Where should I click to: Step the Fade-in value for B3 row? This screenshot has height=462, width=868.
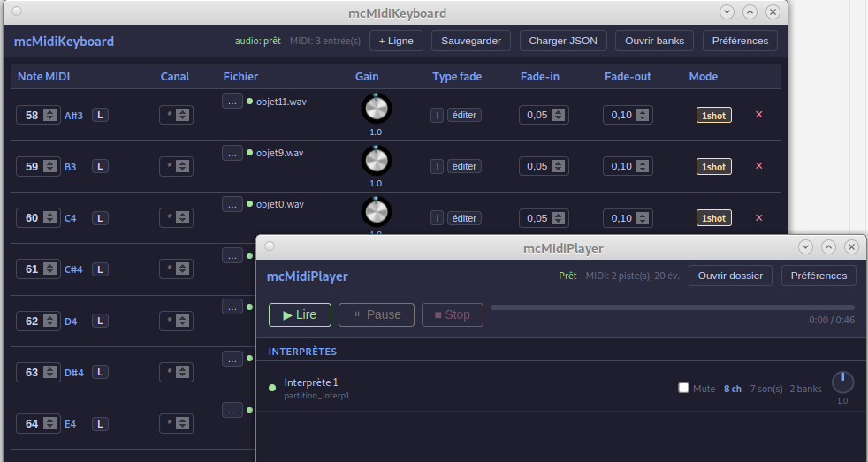(x=558, y=167)
